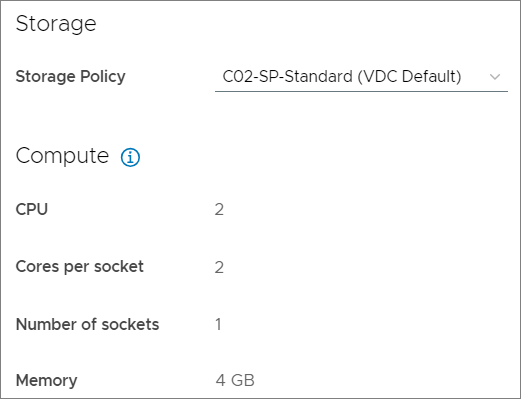Viewport: 521px width, 399px height.
Task: Open the Storage Policy dropdown
Action: tap(361, 77)
